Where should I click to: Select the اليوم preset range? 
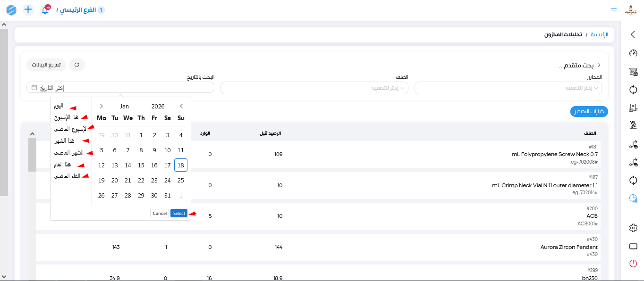[x=58, y=106]
